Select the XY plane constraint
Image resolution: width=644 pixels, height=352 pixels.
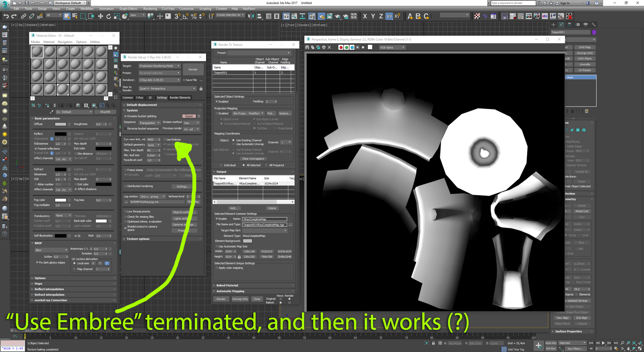coord(389,16)
